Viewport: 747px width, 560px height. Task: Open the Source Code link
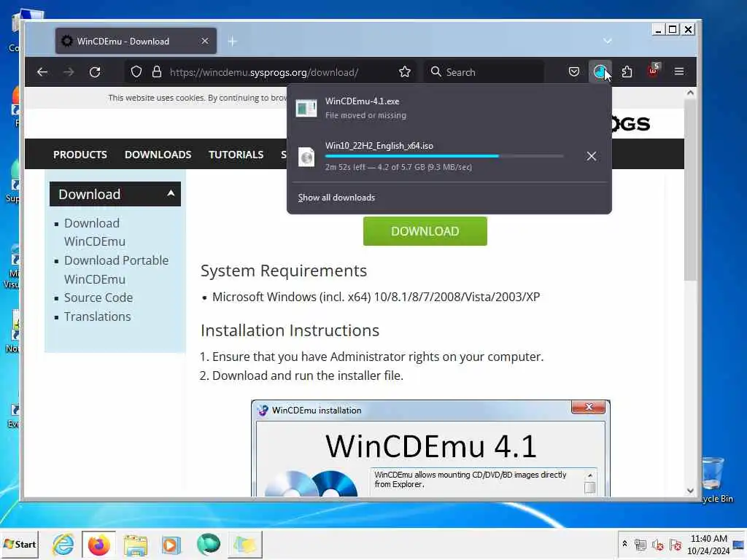coord(98,297)
